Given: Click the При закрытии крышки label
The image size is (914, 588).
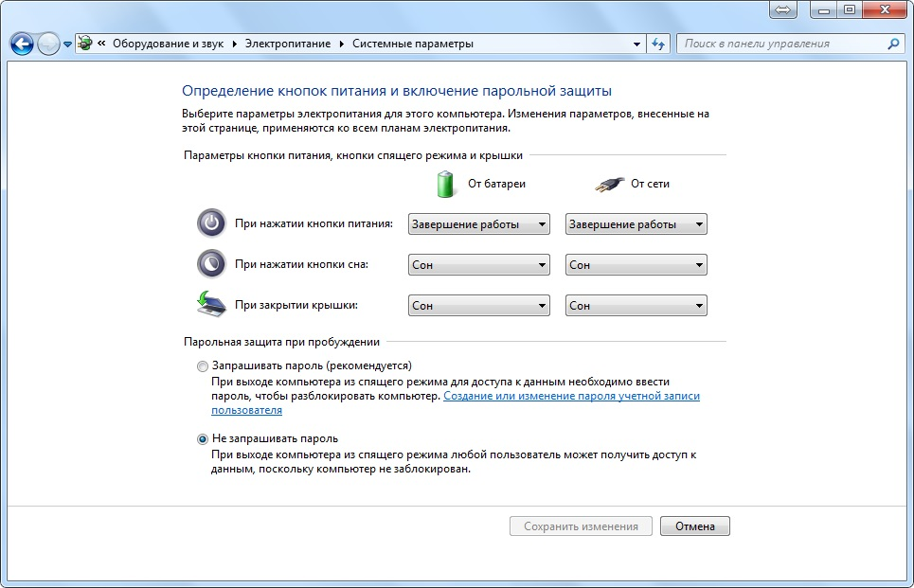Looking at the screenshot, I should point(296,306).
